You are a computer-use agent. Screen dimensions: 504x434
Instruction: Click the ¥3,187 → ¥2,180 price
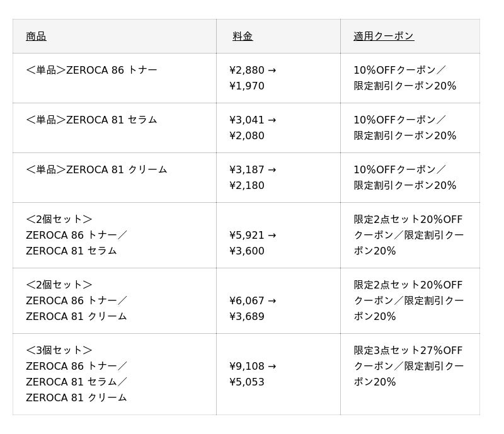(x=253, y=178)
